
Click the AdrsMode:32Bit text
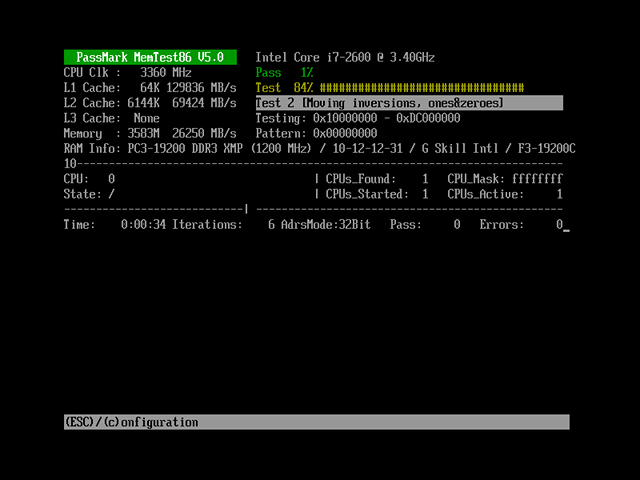pyautogui.click(x=326, y=225)
